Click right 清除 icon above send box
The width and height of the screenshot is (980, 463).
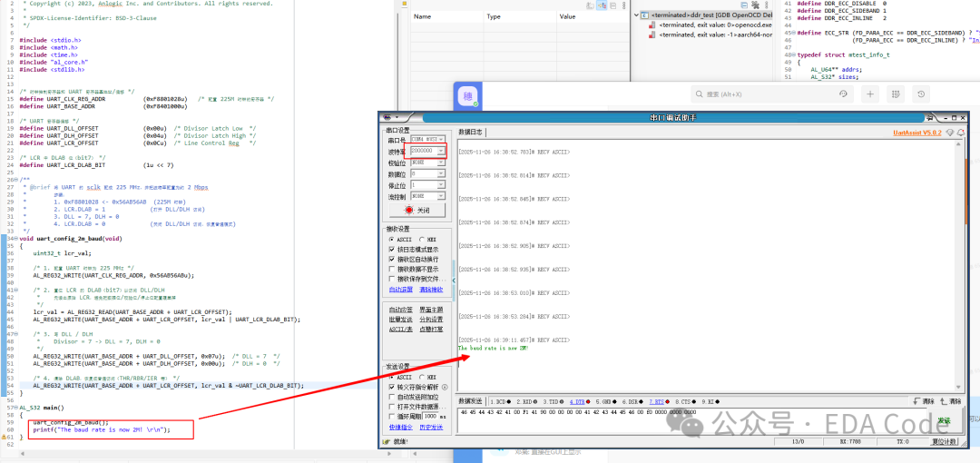pos(949,401)
